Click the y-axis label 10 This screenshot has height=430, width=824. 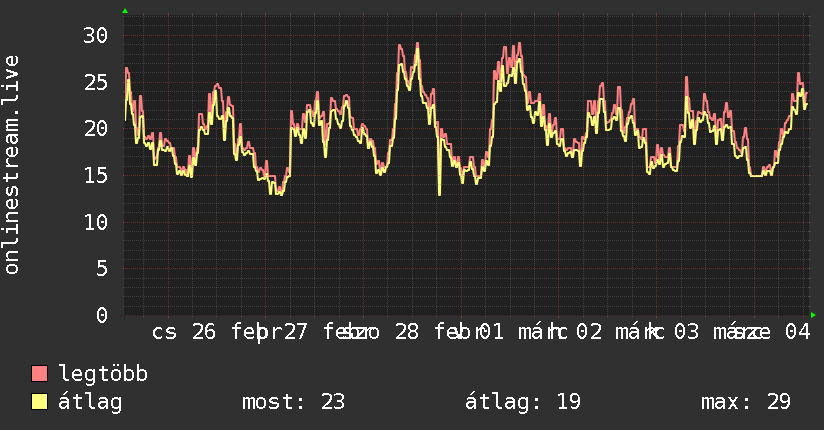[96, 222]
